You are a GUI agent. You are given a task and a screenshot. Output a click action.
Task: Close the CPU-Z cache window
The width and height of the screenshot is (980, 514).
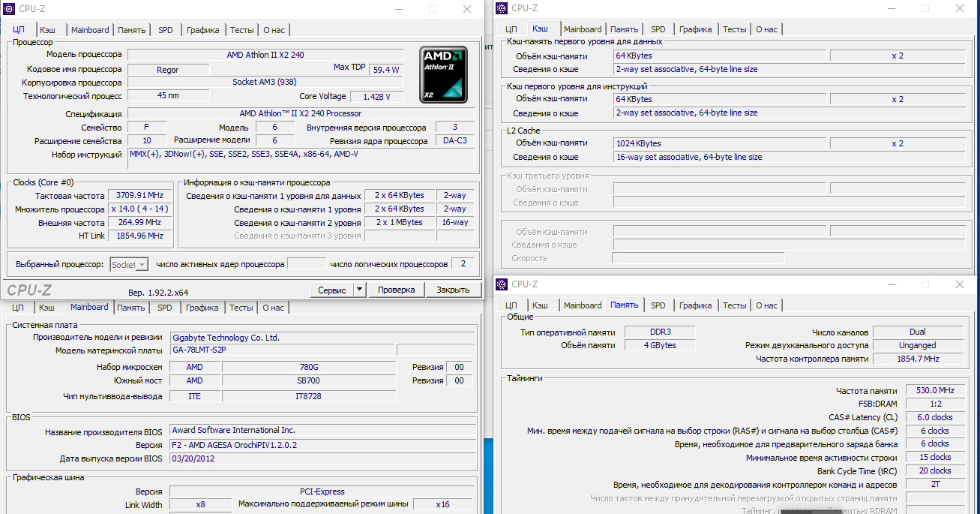pyautogui.click(x=960, y=8)
